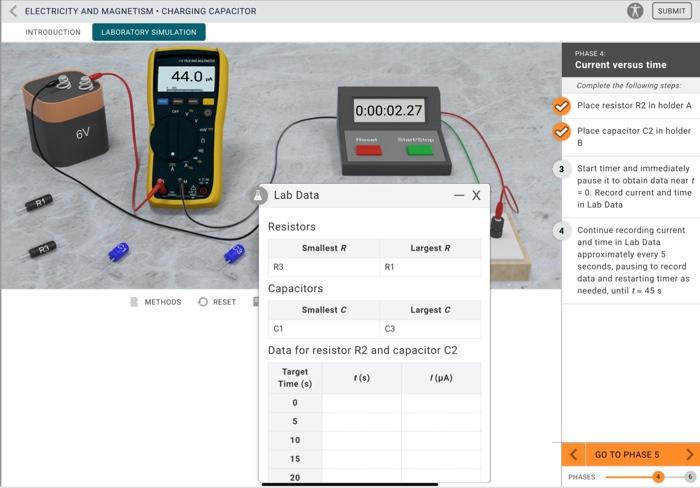
Task: Edit the Smallest C cell C1
Action: (324, 329)
